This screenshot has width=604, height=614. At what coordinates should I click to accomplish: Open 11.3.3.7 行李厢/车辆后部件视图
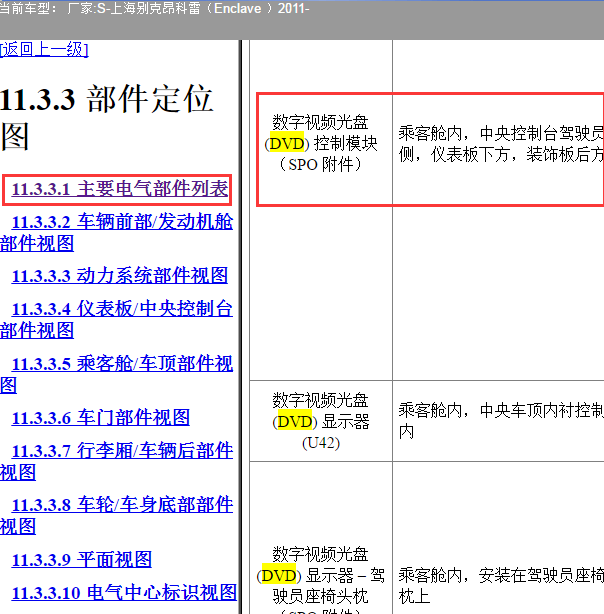pos(116,461)
